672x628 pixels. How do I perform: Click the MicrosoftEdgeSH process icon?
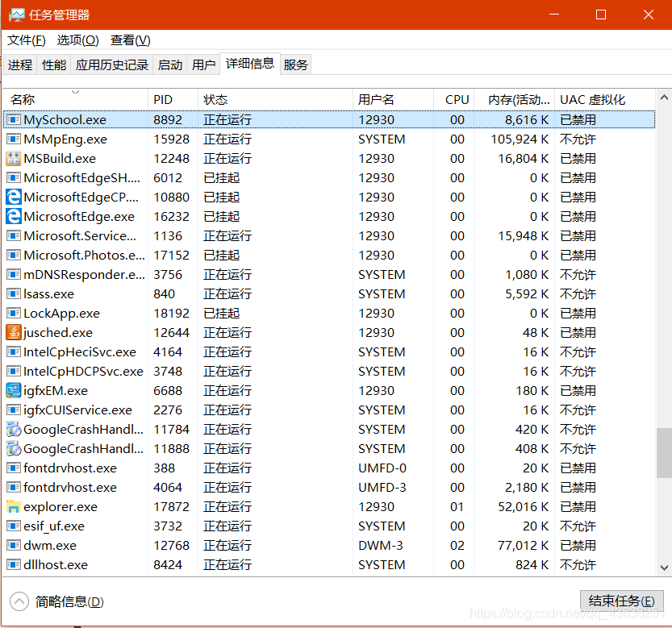pyautogui.click(x=13, y=177)
